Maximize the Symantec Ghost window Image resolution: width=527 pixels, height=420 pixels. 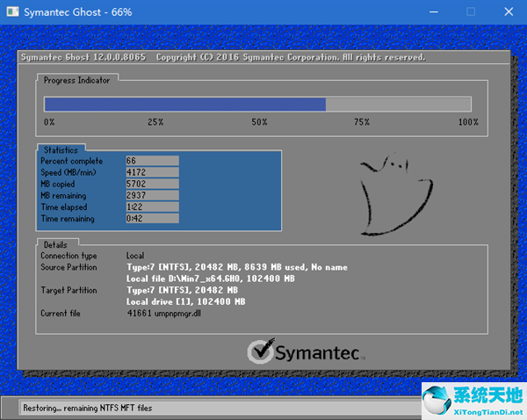(470, 11)
